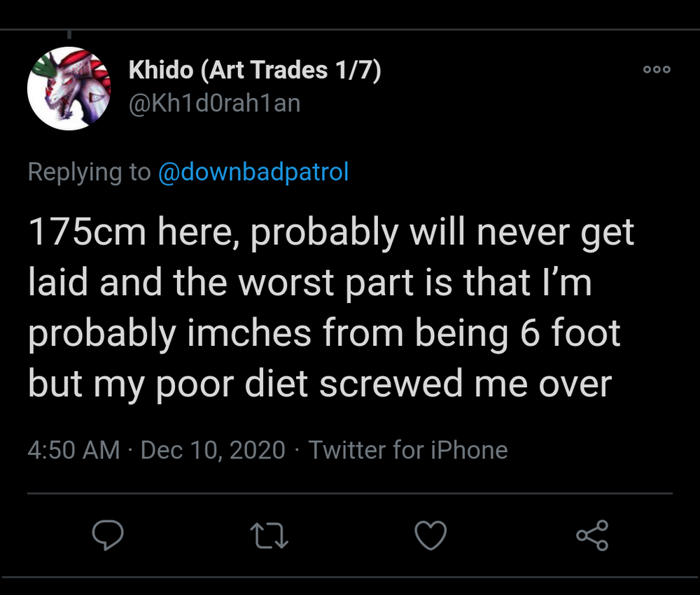The image size is (700, 595).
Task: Open the share icon options
Action: coord(592,535)
